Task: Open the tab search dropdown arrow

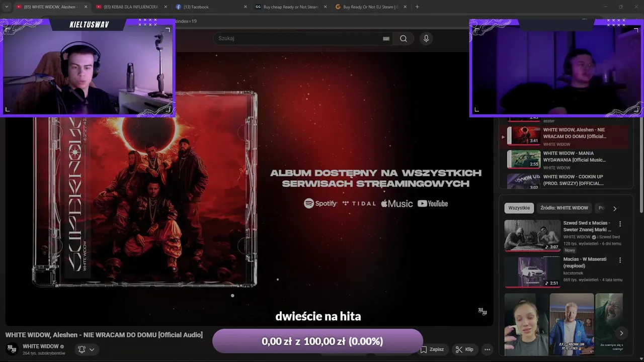Action: pos(7,7)
